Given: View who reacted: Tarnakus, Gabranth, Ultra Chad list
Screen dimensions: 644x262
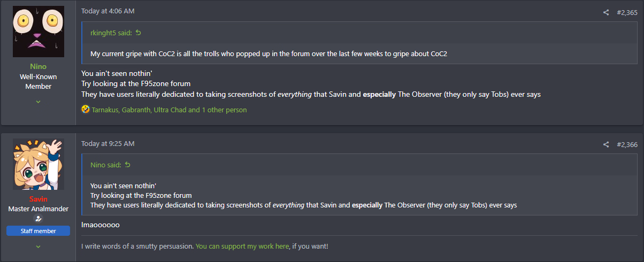Looking at the screenshot, I should pos(169,110).
